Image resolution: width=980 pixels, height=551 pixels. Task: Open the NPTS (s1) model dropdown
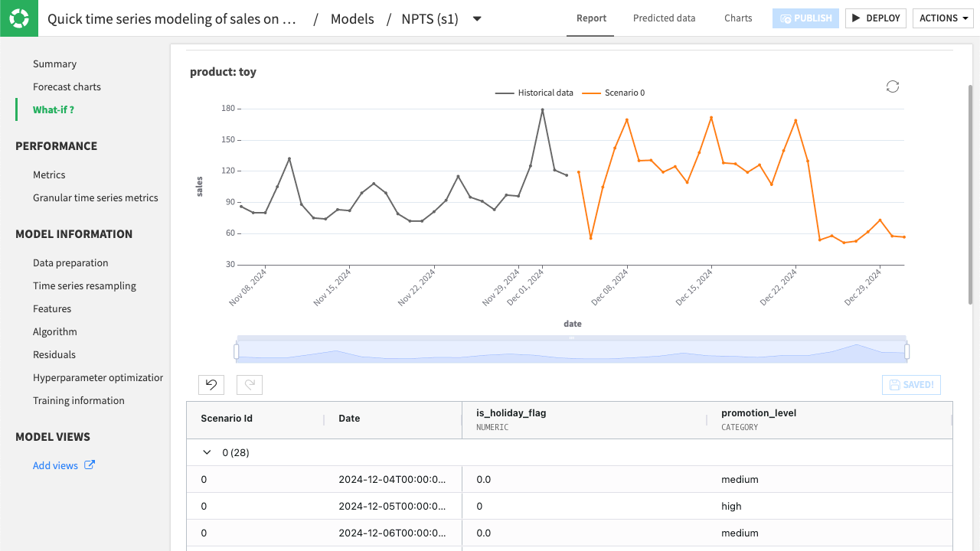tap(476, 18)
